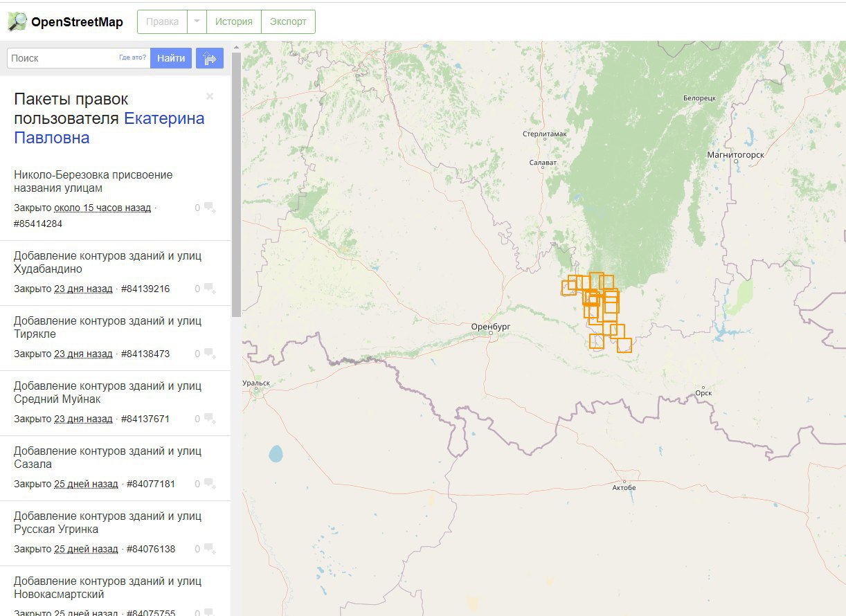Expand the Правка dropdown arrow
The height and width of the screenshot is (616, 846).
point(197,21)
